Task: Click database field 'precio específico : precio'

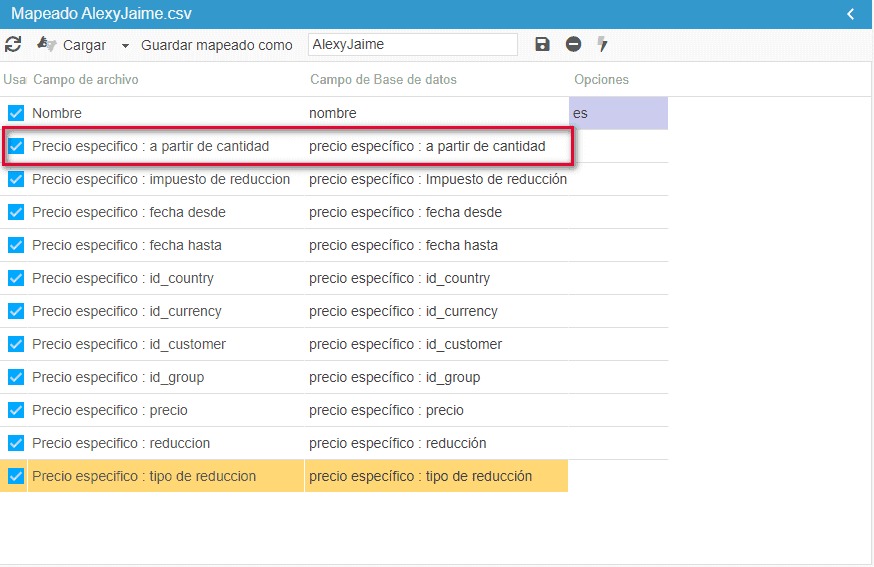Action: click(x=386, y=410)
